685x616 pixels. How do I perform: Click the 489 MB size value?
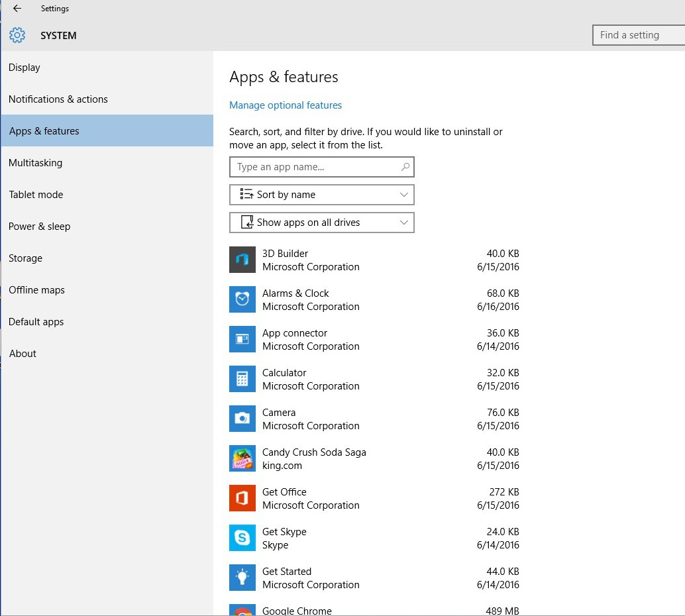click(x=502, y=611)
